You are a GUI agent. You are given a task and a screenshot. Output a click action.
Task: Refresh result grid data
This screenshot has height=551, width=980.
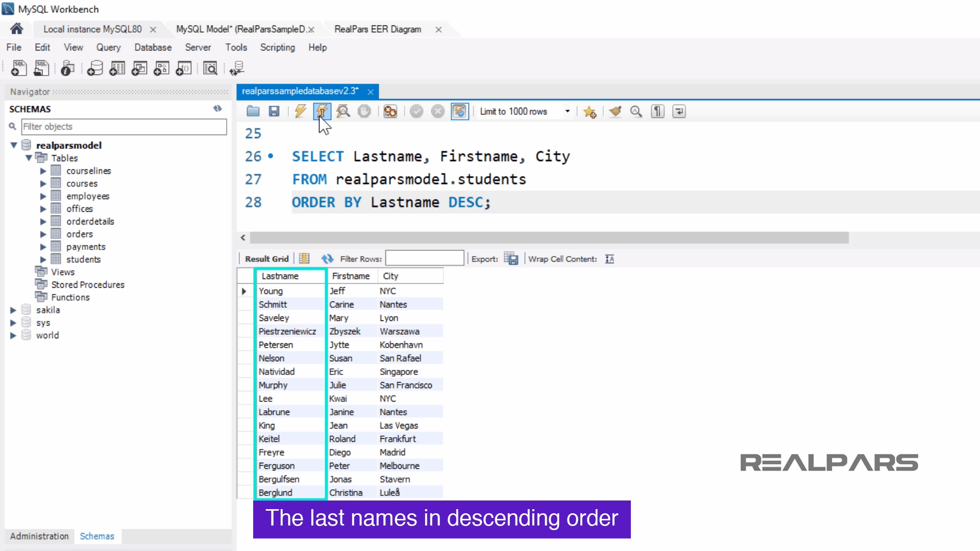click(327, 259)
